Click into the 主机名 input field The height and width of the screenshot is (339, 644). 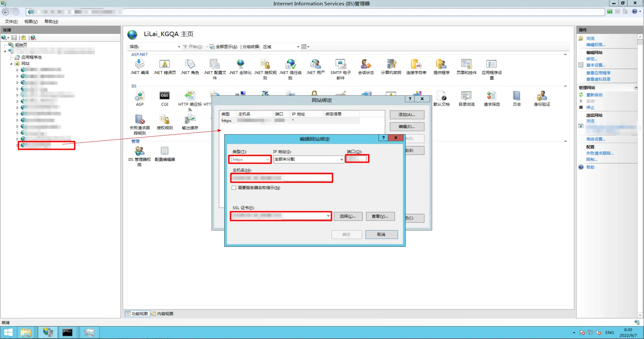pos(282,178)
